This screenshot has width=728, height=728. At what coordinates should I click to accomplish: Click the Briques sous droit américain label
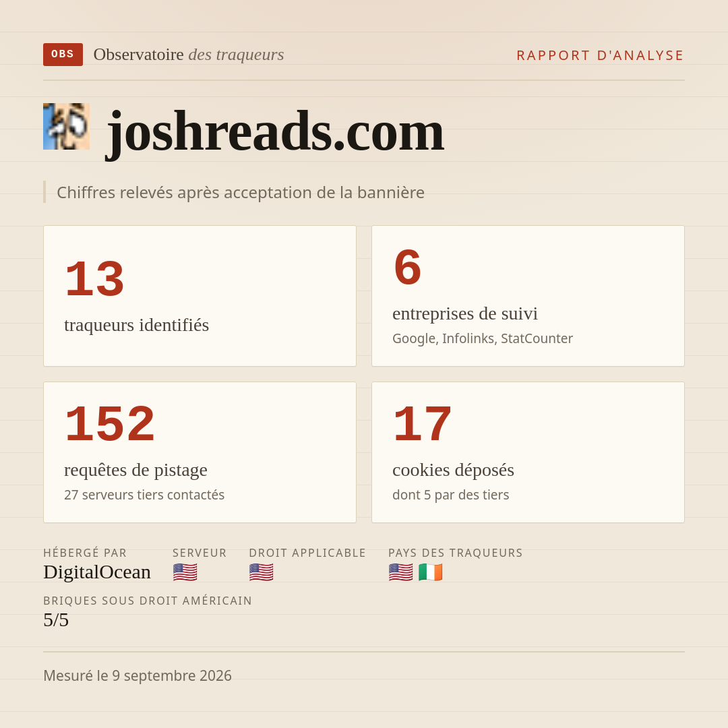click(x=148, y=601)
